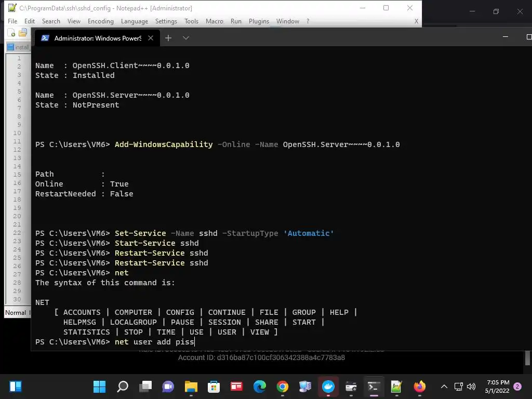The width and height of the screenshot is (532, 399).
Task: Click the 'STATISTICS' option in NET syntax
Action: (87, 332)
